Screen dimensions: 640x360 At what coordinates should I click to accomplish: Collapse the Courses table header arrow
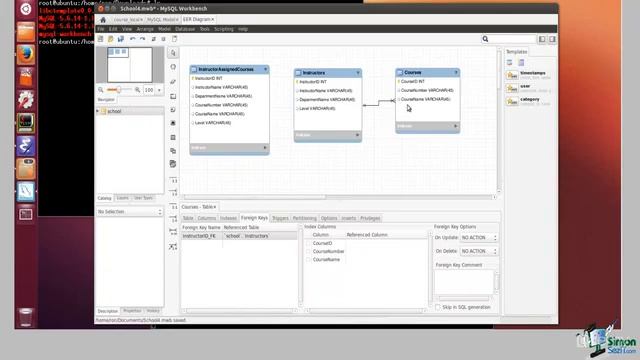[x=456, y=72]
